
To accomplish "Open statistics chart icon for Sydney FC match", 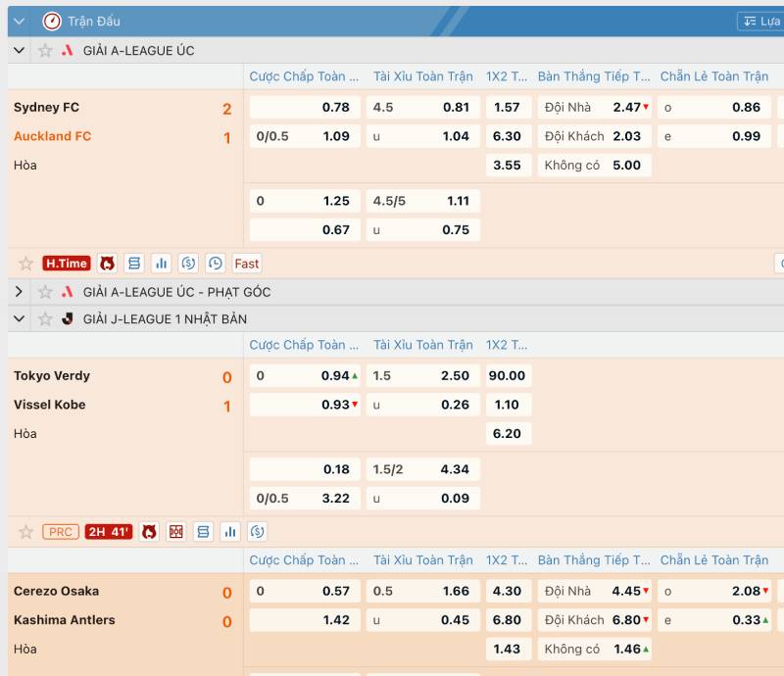I will (162, 264).
